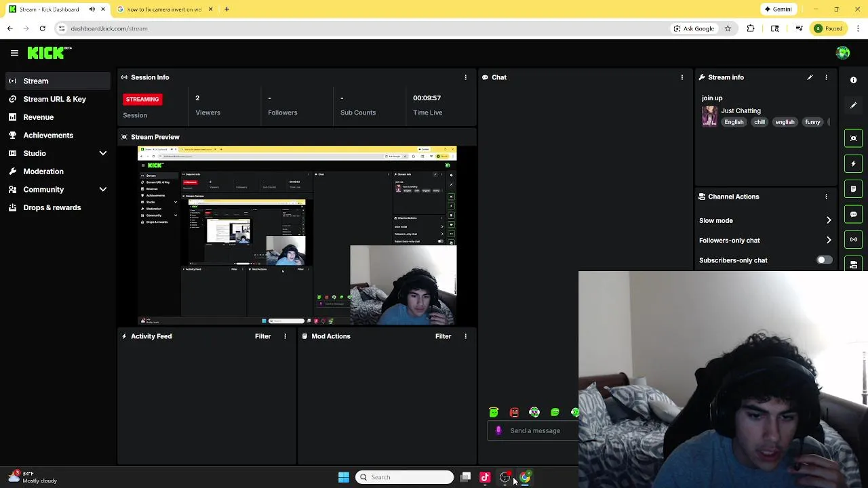Go to the Revenue page
Image resolution: width=868 pixels, height=488 pixels.
[57, 117]
